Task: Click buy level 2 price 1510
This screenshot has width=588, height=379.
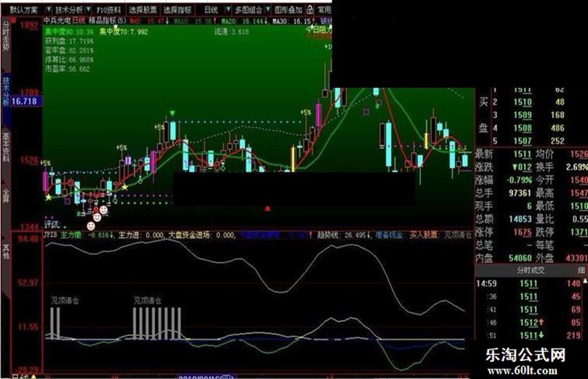Action: tap(523, 102)
